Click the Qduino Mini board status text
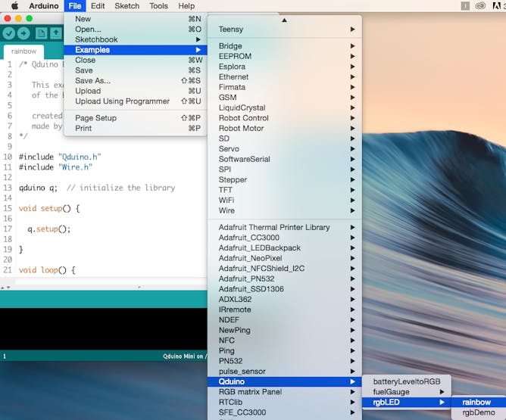The width and height of the screenshot is (506, 420). click(184, 356)
